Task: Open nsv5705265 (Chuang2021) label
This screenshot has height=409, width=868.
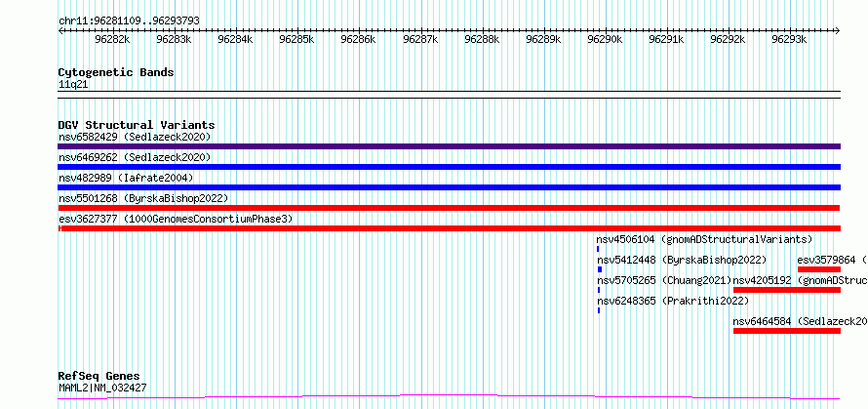Action: coord(664,280)
